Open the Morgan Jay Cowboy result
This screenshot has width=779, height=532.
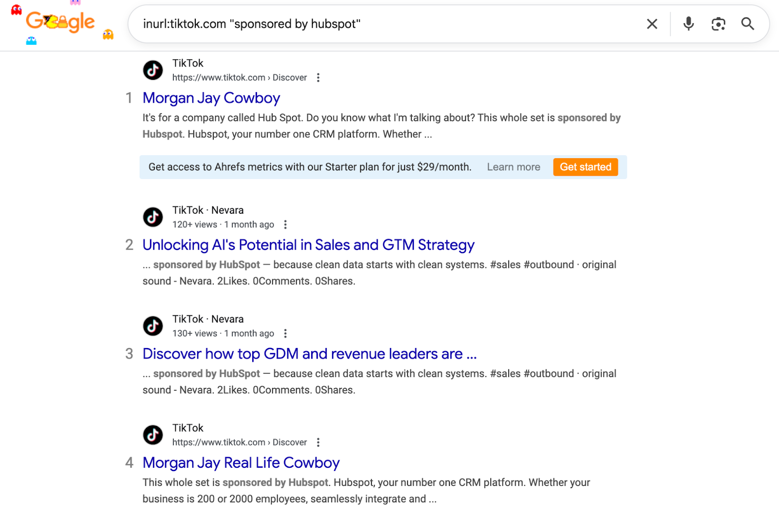coord(211,98)
